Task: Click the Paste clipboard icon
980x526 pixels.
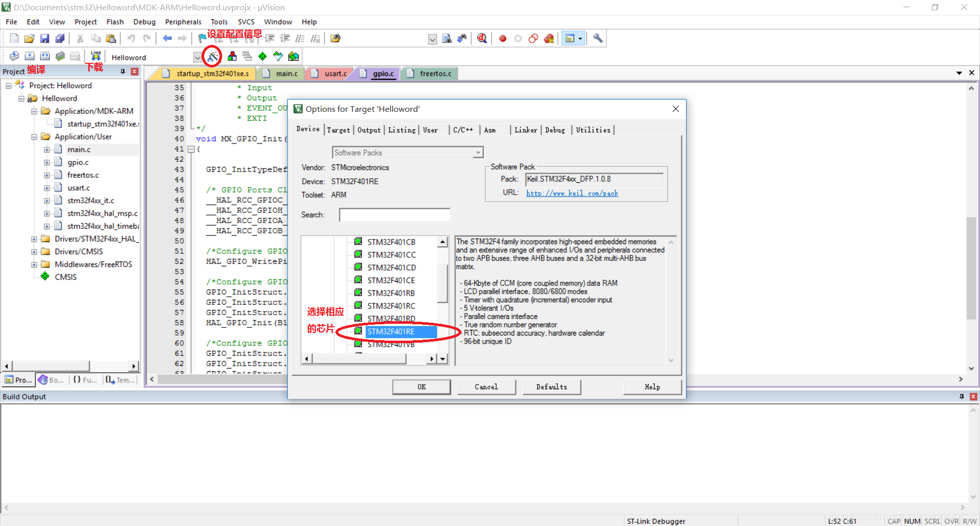Action: click(111, 38)
